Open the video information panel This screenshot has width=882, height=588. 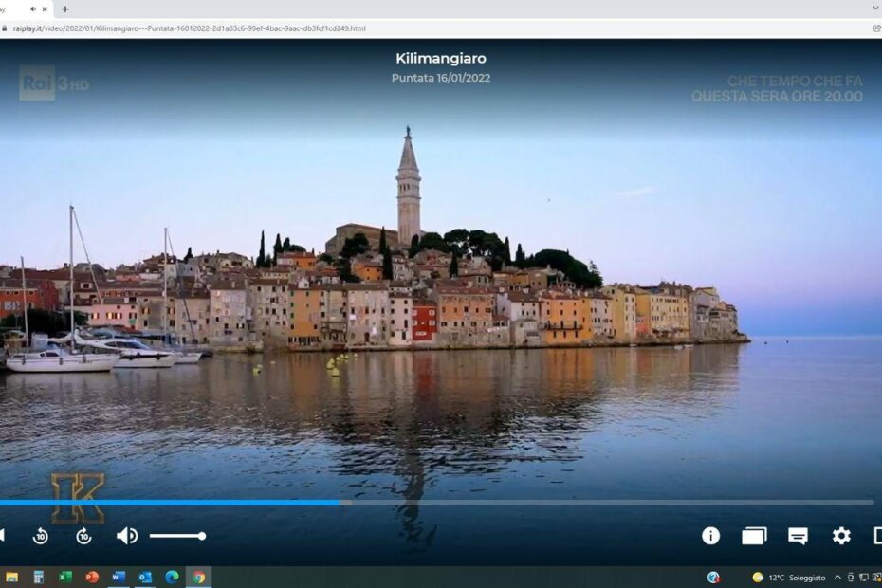[710, 536]
